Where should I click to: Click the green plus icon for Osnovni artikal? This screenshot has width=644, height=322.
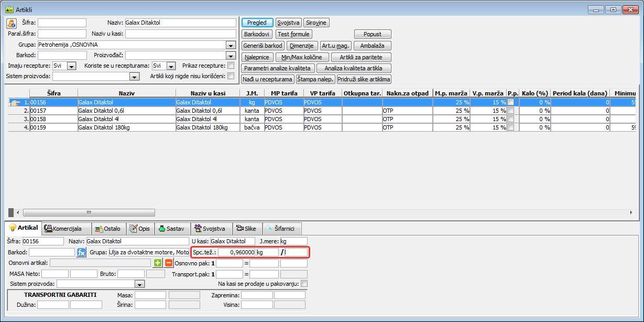pos(158,263)
